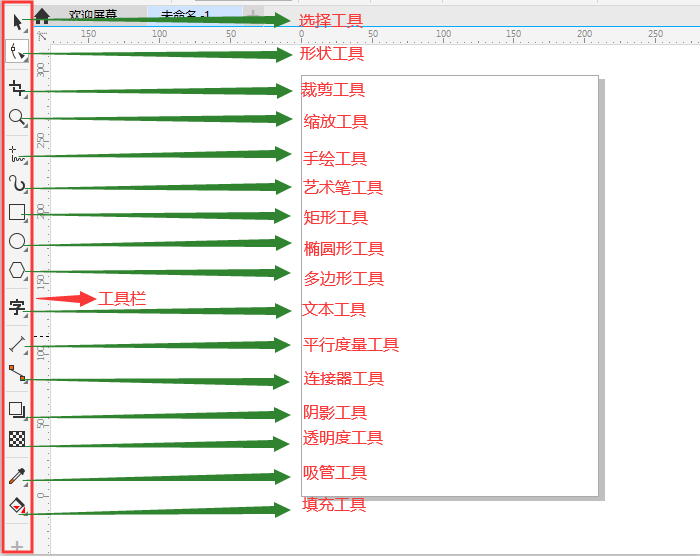Select the Ellipse tool
The height and width of the screenshot is (556, 700).
[x=17, y=242]
